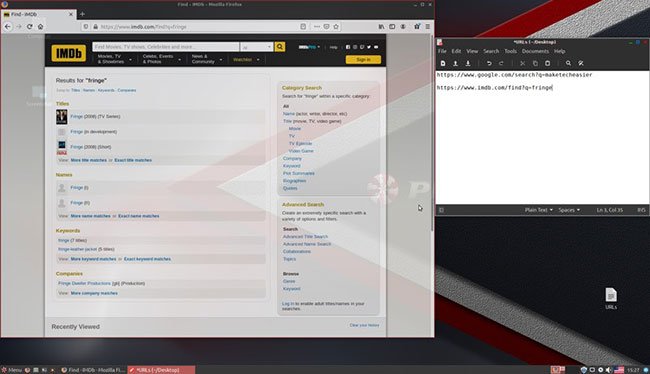Open the URLs file on desktop

611,299
